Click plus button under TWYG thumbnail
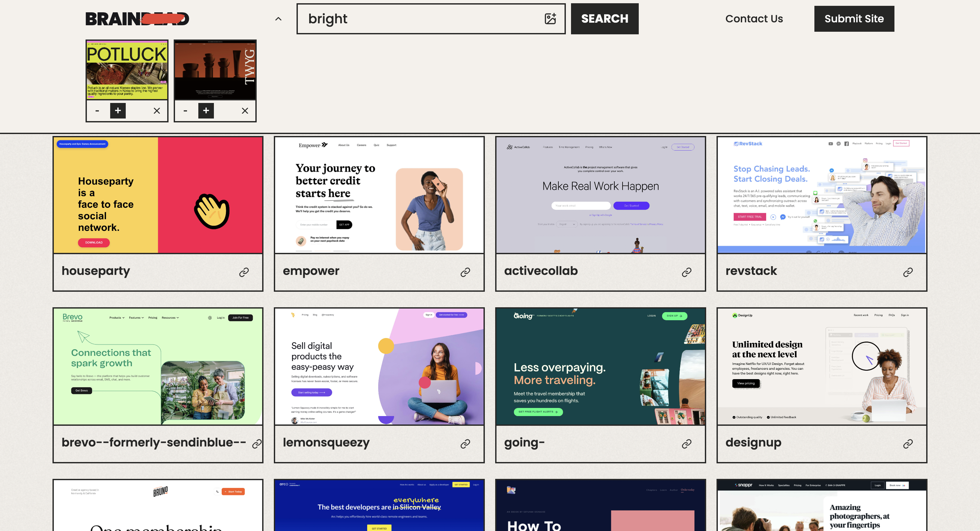Viewport: 980px width, 531px height. pos(206,111)
